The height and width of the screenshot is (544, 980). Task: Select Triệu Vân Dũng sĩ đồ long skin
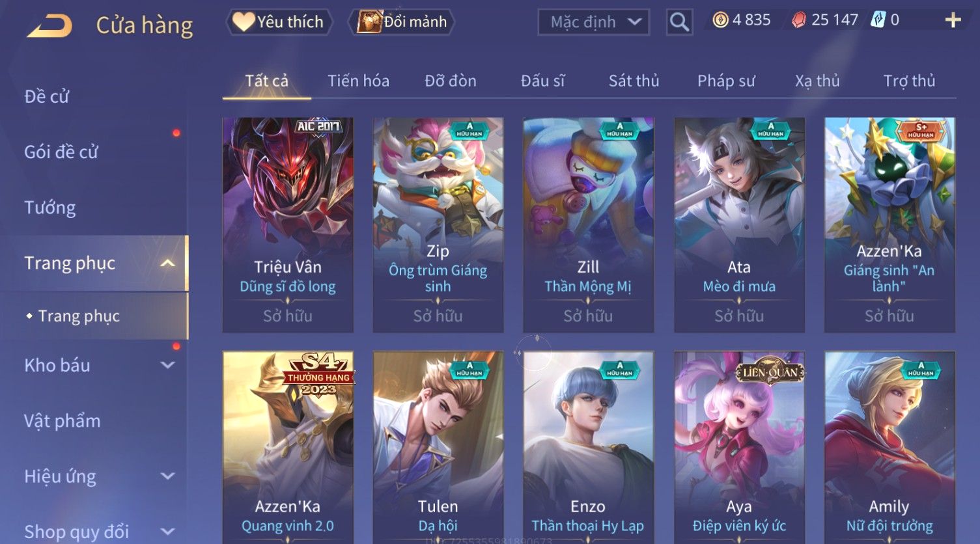pos(288,225)
